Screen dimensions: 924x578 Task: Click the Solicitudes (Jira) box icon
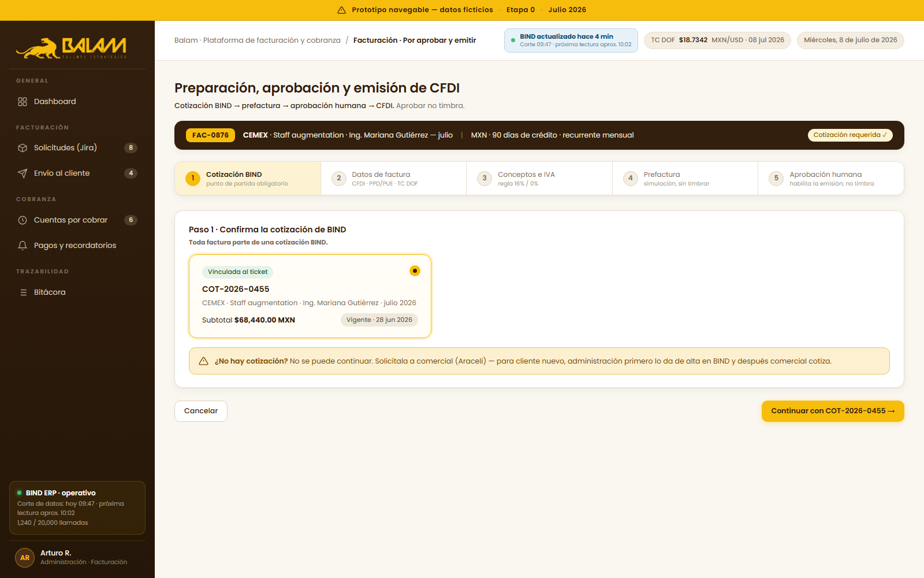pos(23,148)
